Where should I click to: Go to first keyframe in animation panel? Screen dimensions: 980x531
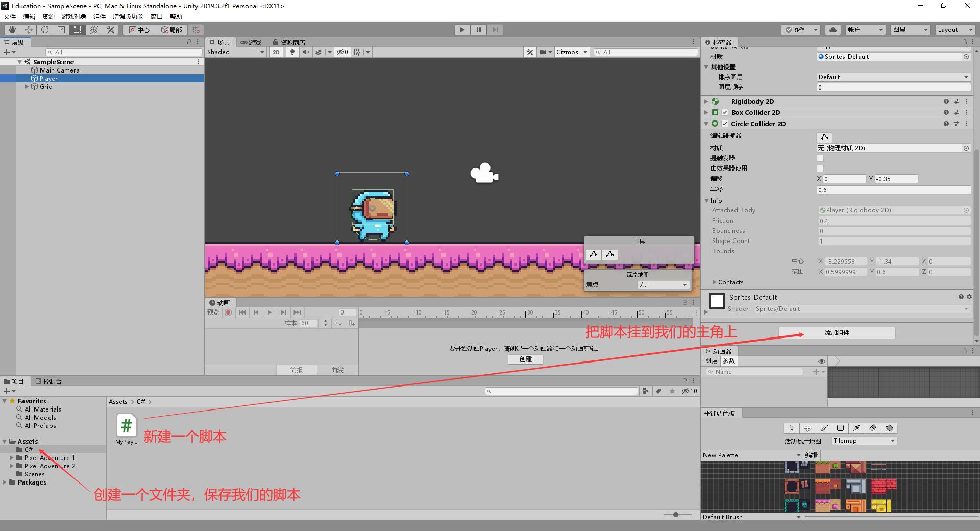[x=242, y=312]
